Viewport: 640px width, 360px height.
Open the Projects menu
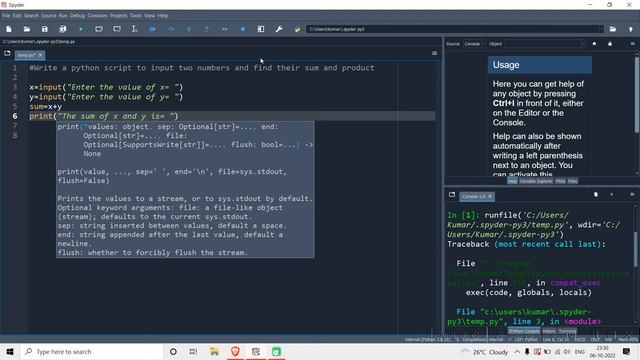(x=118, y=16)
